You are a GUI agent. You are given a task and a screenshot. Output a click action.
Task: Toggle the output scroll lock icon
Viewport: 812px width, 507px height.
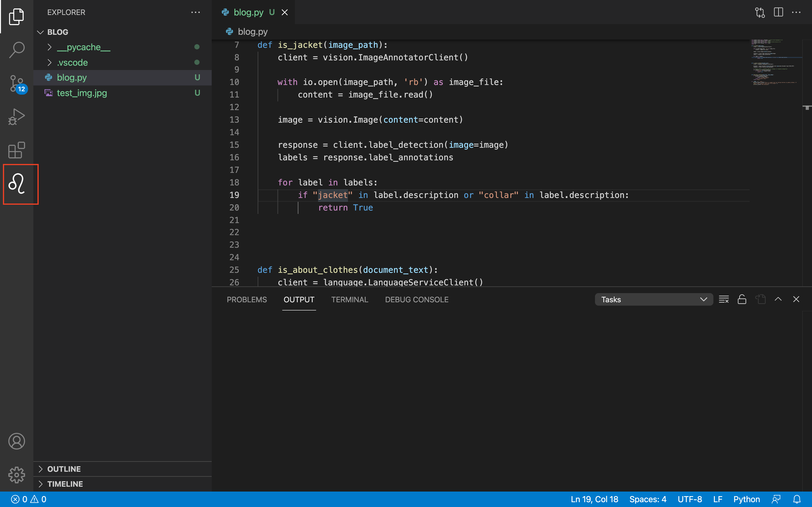pos(742,299)
